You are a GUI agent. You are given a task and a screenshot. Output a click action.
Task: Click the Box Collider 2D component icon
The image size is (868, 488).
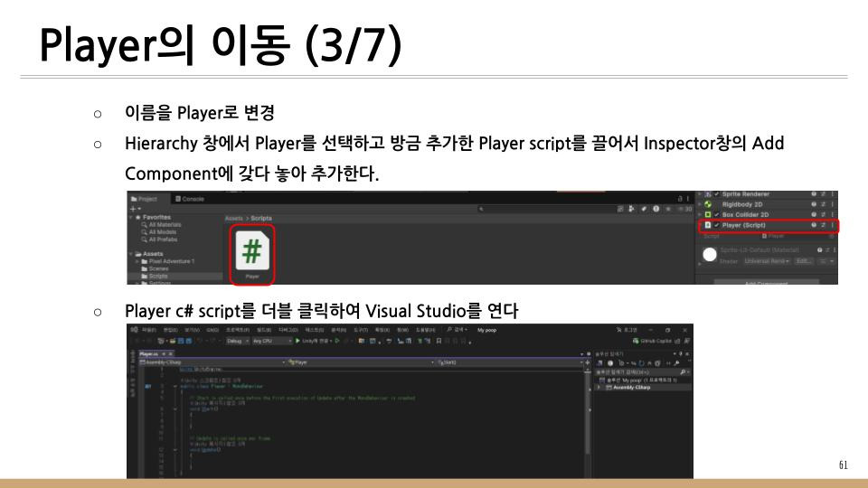[x=707, y=215]
